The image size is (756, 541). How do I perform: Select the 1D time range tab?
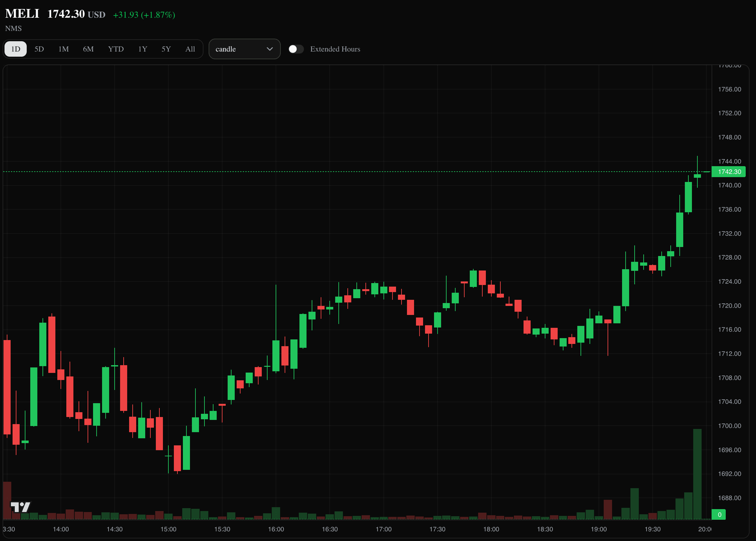pyautogui.click(x=16, y=49)
